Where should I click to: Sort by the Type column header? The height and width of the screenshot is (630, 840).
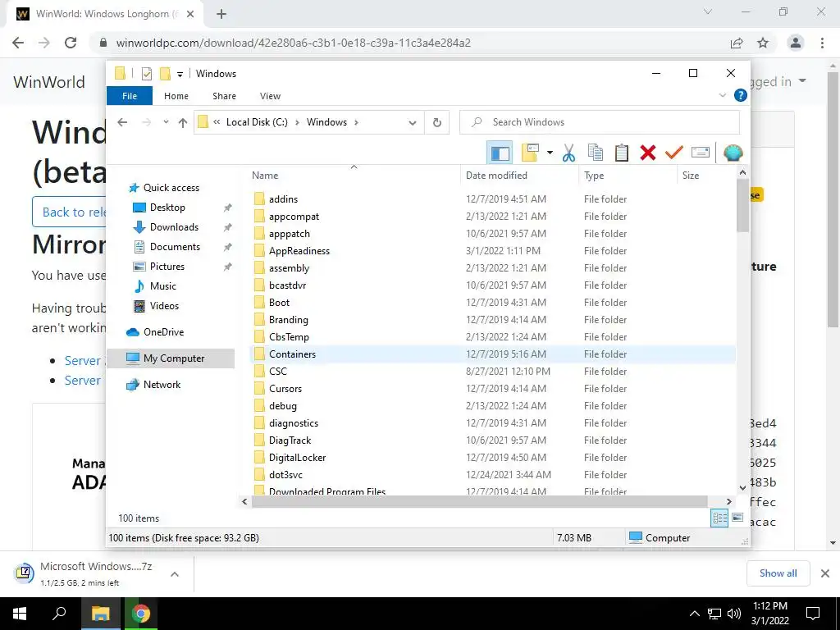[x=628, y=176]
